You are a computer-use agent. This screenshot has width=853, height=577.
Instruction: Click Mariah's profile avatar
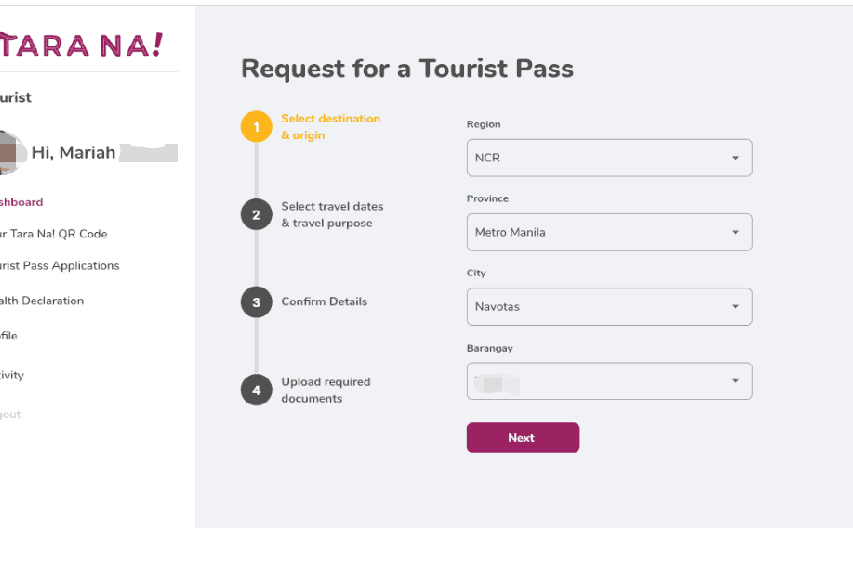[10, 152]
